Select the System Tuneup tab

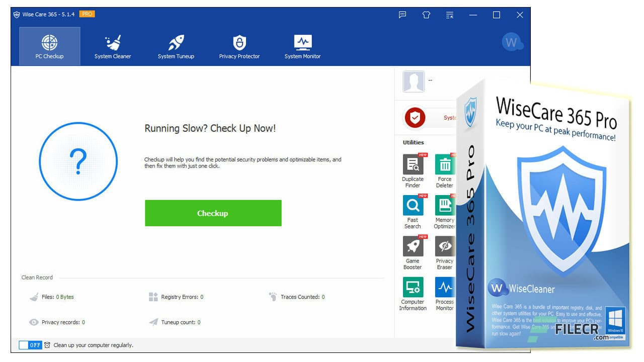[x=176, y=46]
